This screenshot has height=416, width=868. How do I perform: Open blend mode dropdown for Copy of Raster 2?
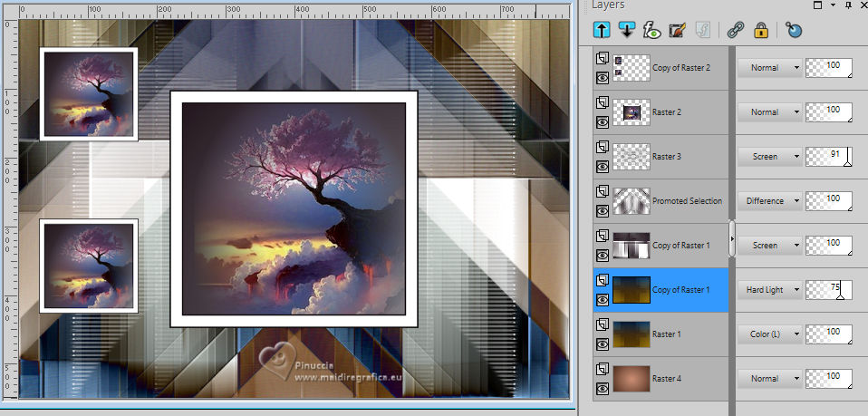(x=770, y=68)
